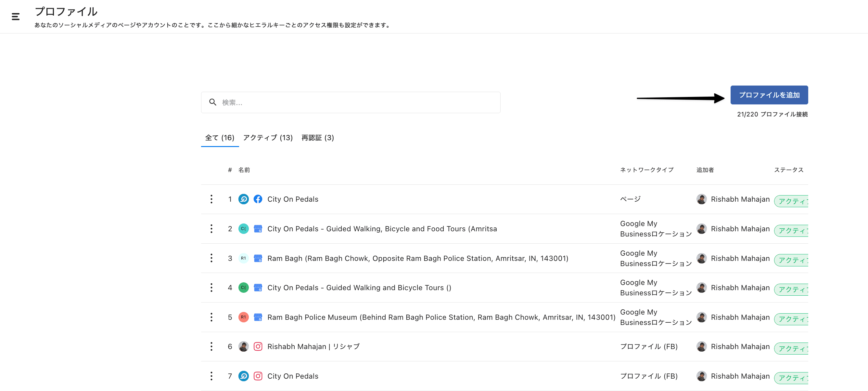Select the 全て (16) tab
Image resolution: width=868 pixels, height=391 pixels.
click(220, 138)
